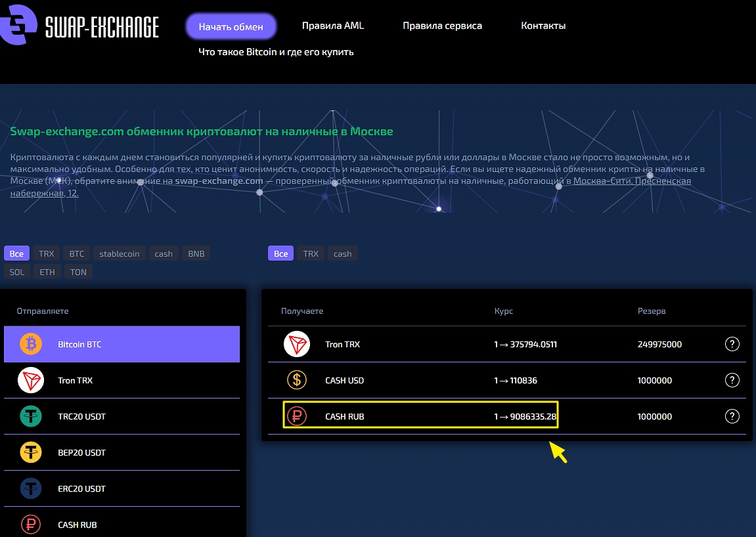Choose CASH RUB in the send list
This screenshot has height=537, width=756.
(122, 523)
